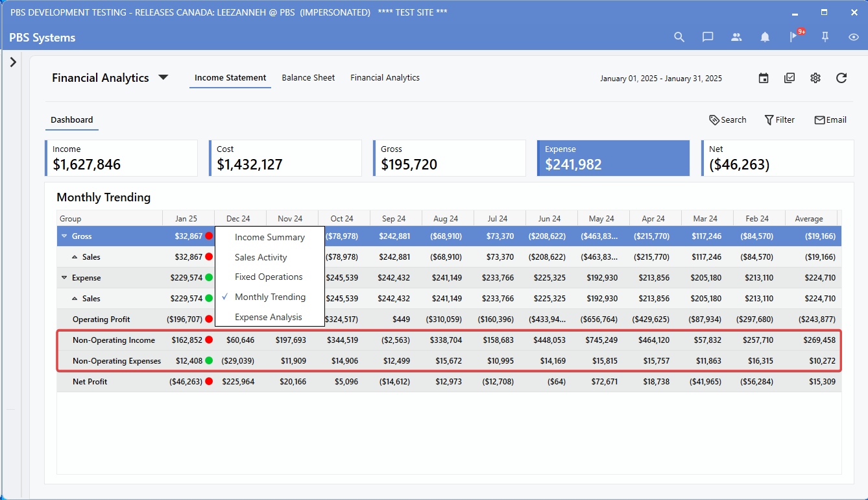Click the Email button

(830, 119)
